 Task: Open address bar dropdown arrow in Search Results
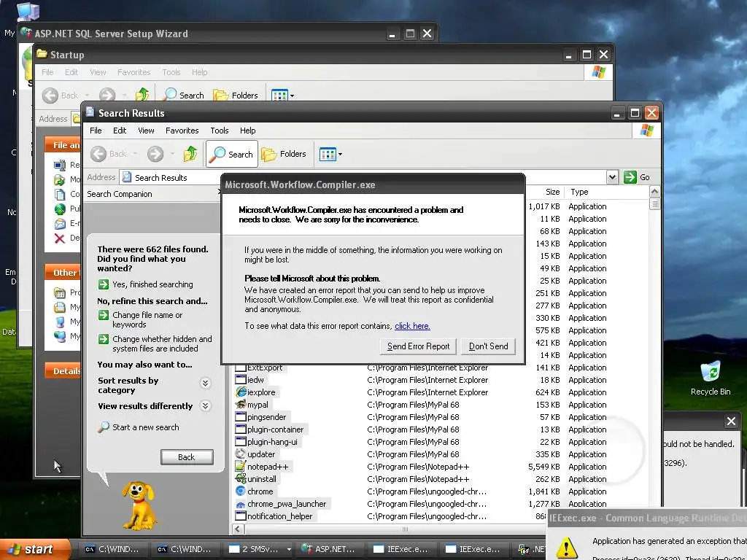(x=612, y=177)
